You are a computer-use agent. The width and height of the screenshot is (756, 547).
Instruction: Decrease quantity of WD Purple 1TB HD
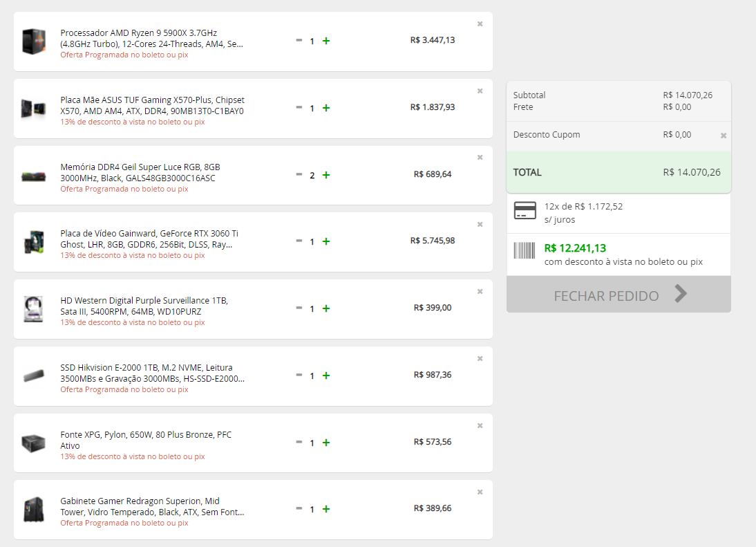pos(299,308)
